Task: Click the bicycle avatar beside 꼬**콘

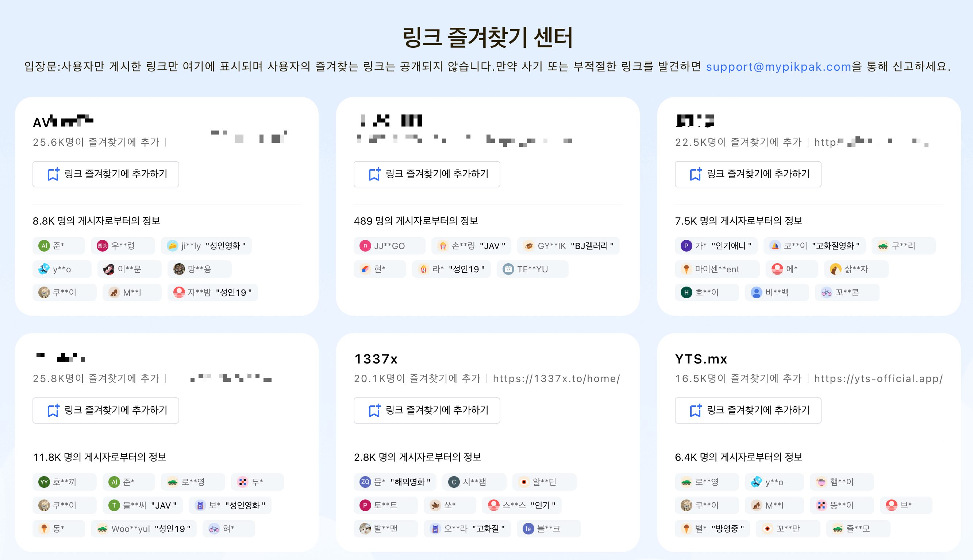Action: (826, 292)
